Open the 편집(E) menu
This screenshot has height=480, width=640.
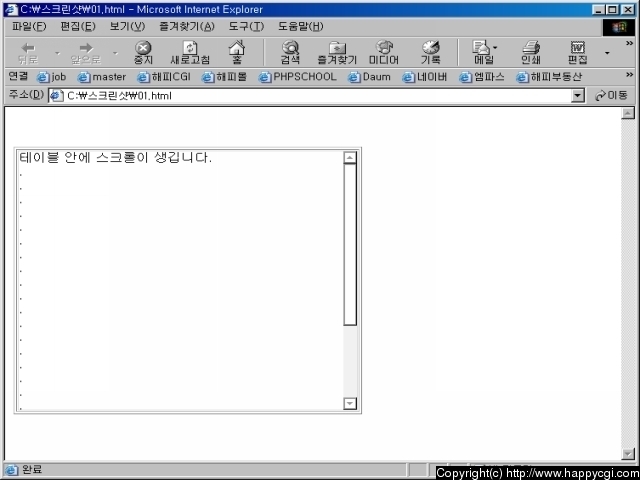point(78,27)
